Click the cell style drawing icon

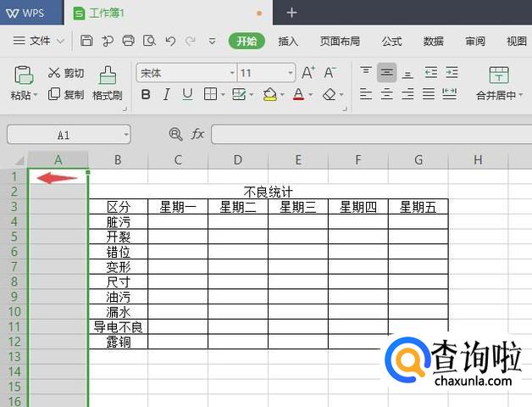coord(239,94)
